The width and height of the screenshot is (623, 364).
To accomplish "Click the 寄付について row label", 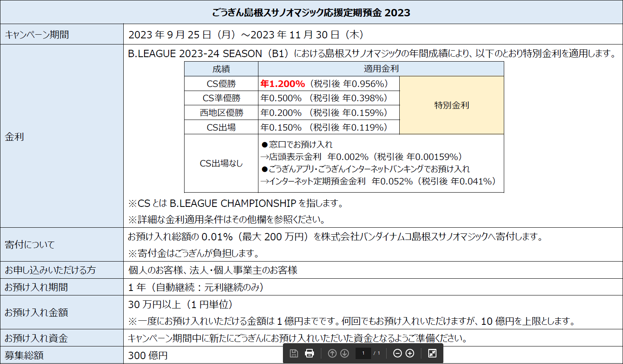I will click(x=29, y=244).
